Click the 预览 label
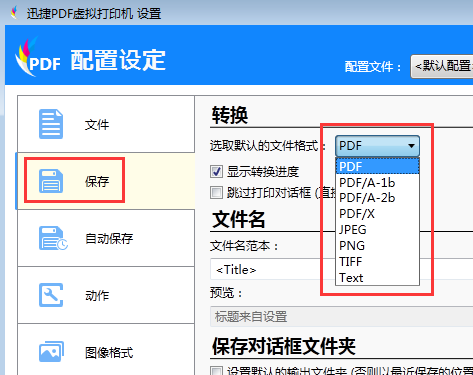This screenshot has height=375, width=473. [x=226, y=293]
